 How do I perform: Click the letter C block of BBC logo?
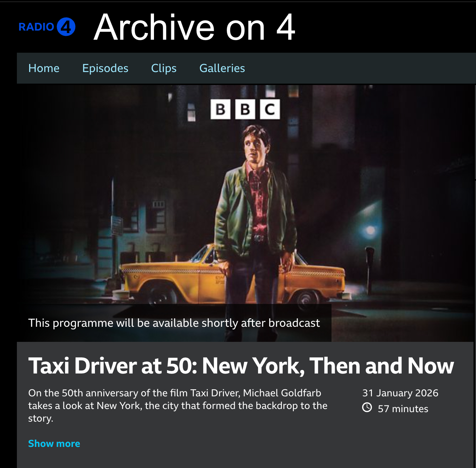(270, 109)
